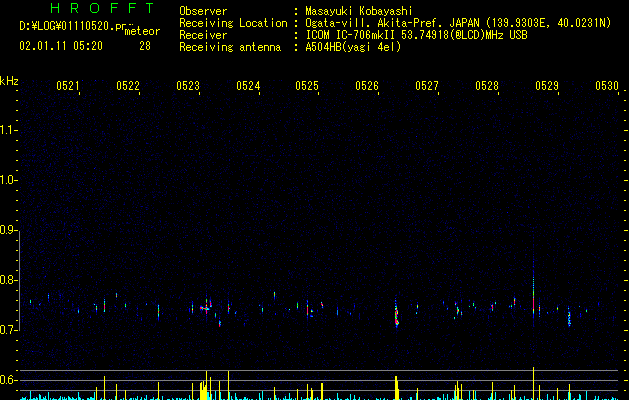Select the log file path D:¥LOG¥01110520
629x400 pixels.
tap(73, 26)
